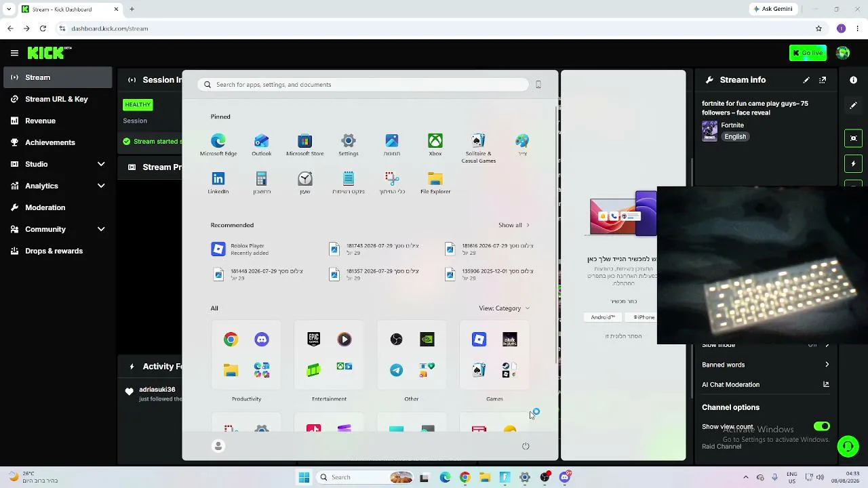Image resolution: width=868 pixels, height=488 pixels.
Task: Open the pinned Calculator app icon
Action: [x=262, y=182]
